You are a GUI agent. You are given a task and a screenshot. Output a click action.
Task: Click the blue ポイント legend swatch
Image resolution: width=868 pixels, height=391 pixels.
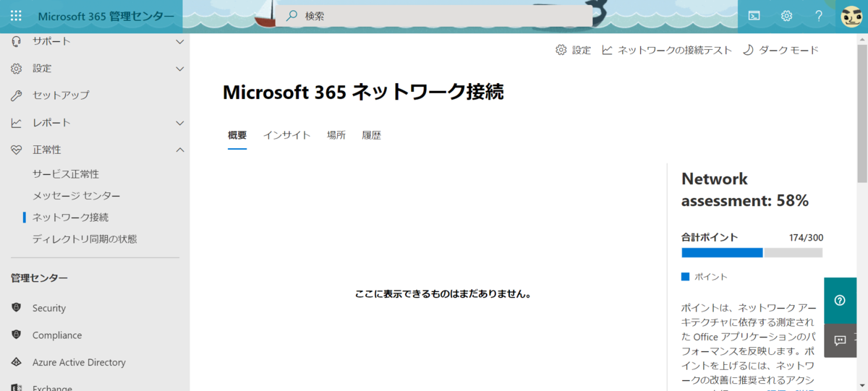(x=686, y=277)
